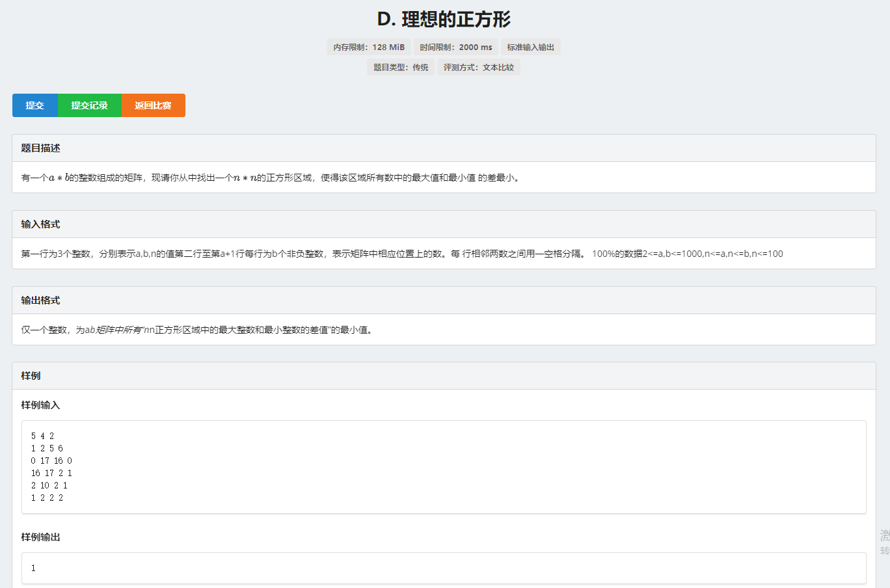Click the blue 提交 submit button

(x=35, y=105)
